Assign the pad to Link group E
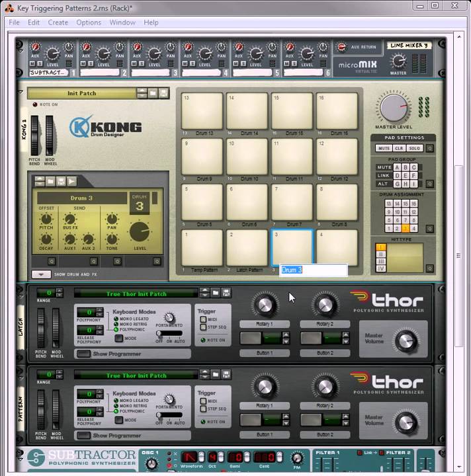The width and height of the screenshot is (471, 476). pyautogui.click(x=405, y=175)
